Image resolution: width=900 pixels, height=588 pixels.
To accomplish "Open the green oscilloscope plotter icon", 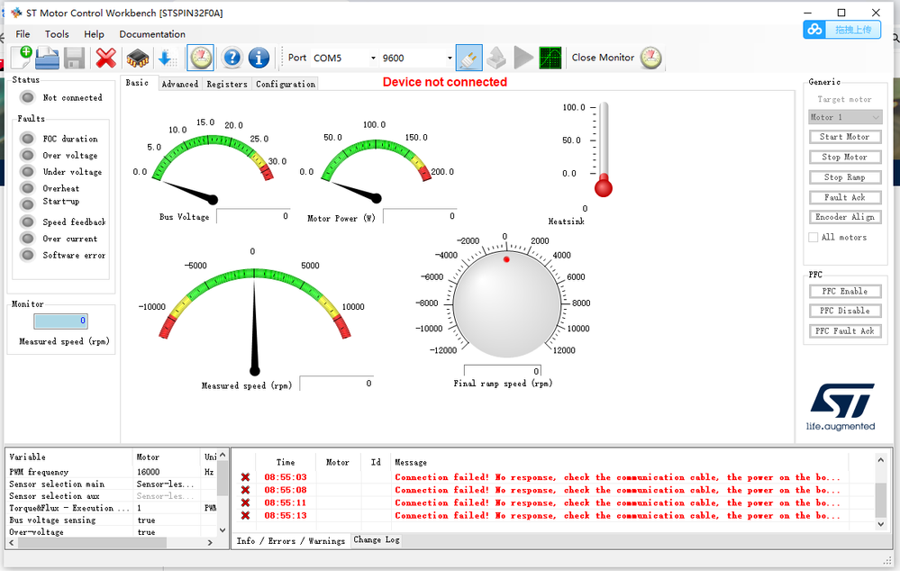I will pyautogui.click(x=550, y=58).
